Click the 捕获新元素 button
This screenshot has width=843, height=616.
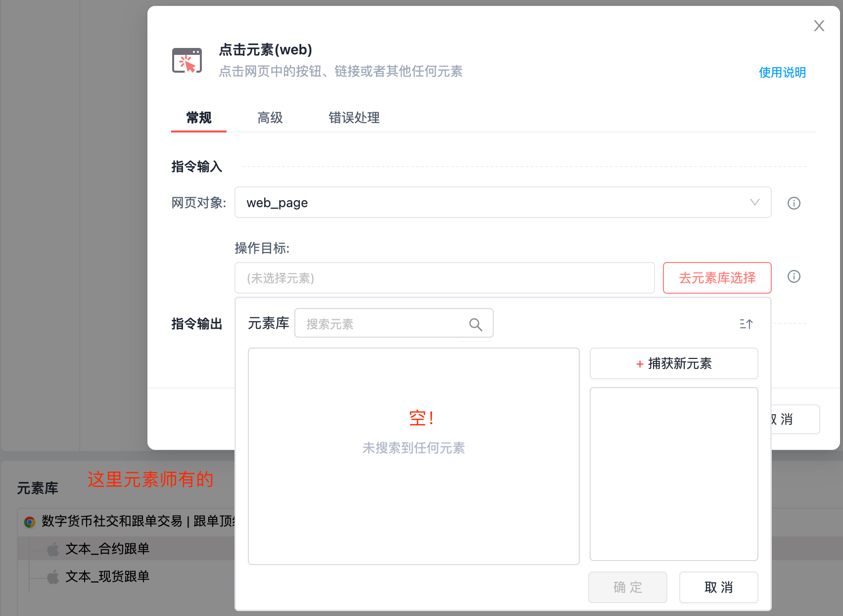click(674, 363)
